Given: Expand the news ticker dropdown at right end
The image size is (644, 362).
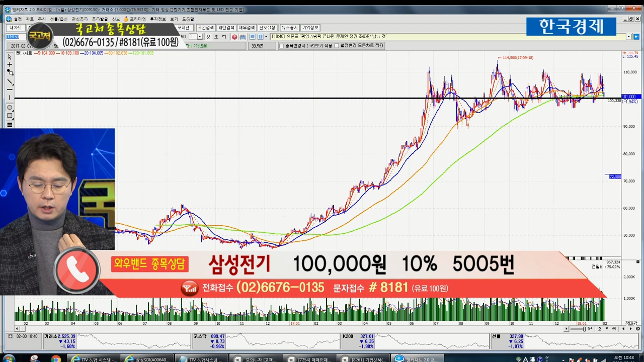Looking at the screenshot, I should pyautogui.click(x=628, y=37).
